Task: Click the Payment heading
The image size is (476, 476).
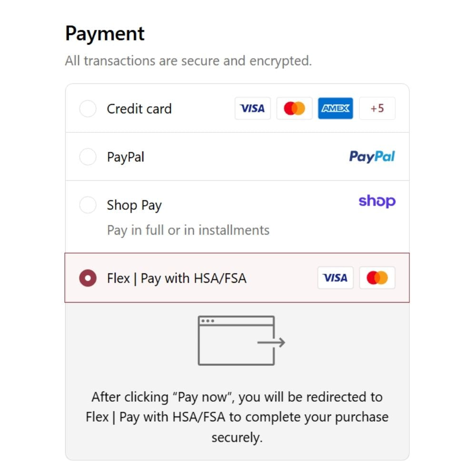Action: [x=105, y=34]
